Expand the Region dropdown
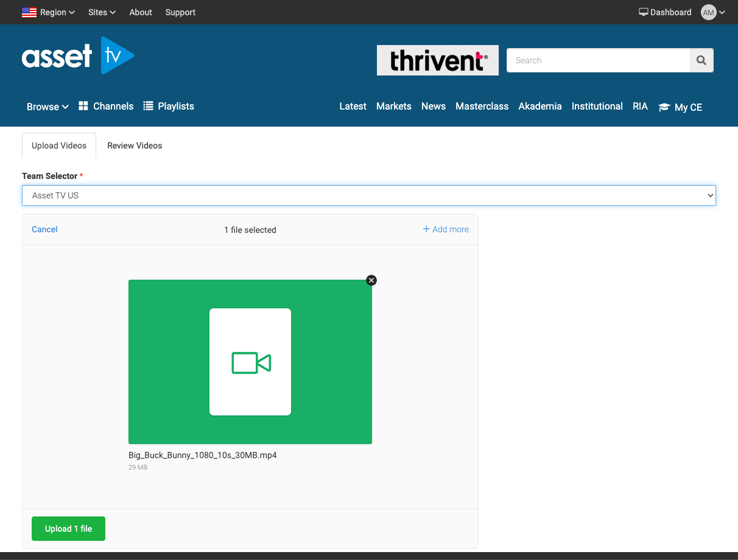The height and width of the screenshot is (560, 738). (x=57, y=12)
